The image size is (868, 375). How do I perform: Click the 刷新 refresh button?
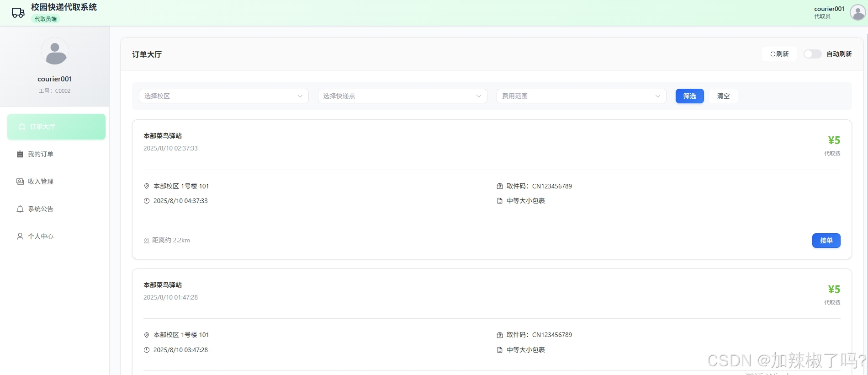[779, 54]
